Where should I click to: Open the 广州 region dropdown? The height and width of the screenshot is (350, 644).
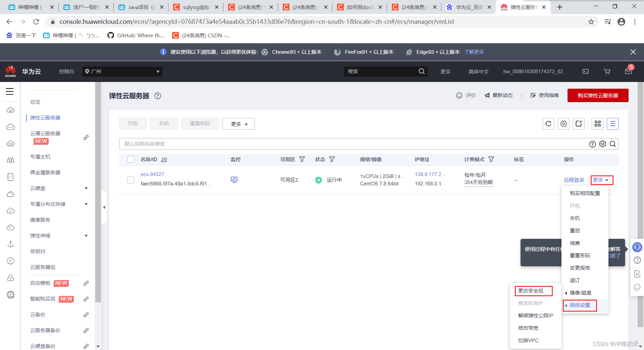pos(122,71)
